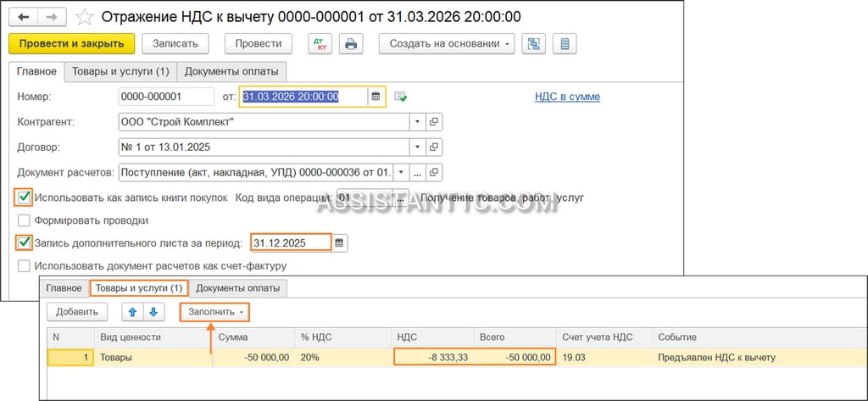Uncheck Использовать как запись книги покупок
This screenshot has height=401, width=868.
(24, 198)
